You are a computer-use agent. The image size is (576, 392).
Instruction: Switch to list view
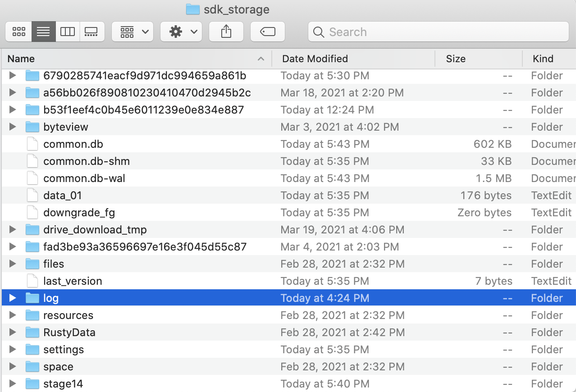click(x=43, y=32)
